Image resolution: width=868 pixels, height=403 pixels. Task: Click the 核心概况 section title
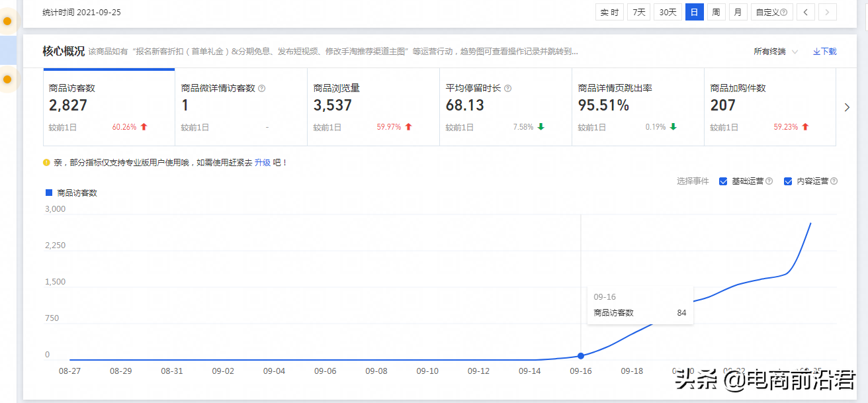[64, 51]
